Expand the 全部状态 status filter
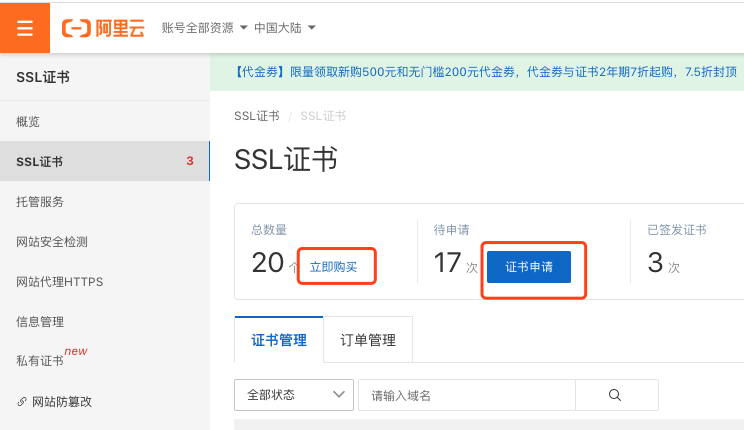This screenshot has width=744, height=430. coord(293,395)
